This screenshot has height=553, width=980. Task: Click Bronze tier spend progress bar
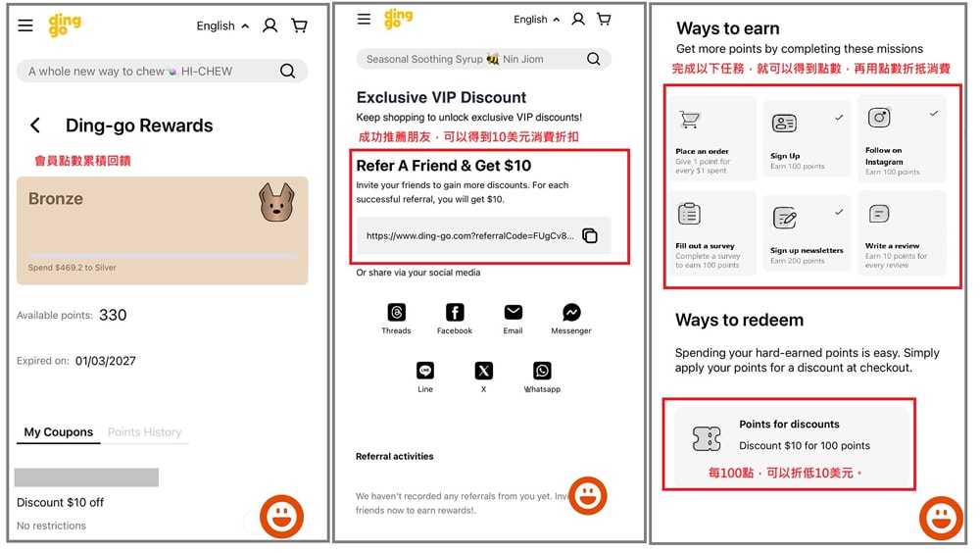point(162,255)
